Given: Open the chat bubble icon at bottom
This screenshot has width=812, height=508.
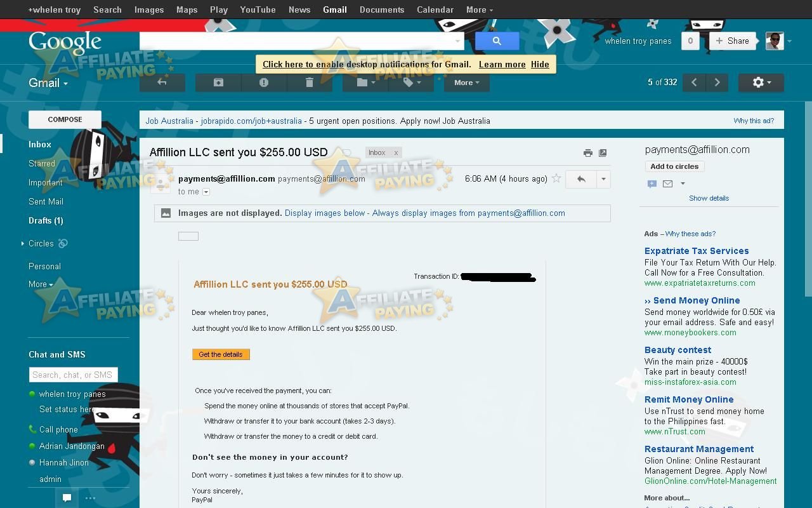Looking at the screenshot, I should point(67,498).
